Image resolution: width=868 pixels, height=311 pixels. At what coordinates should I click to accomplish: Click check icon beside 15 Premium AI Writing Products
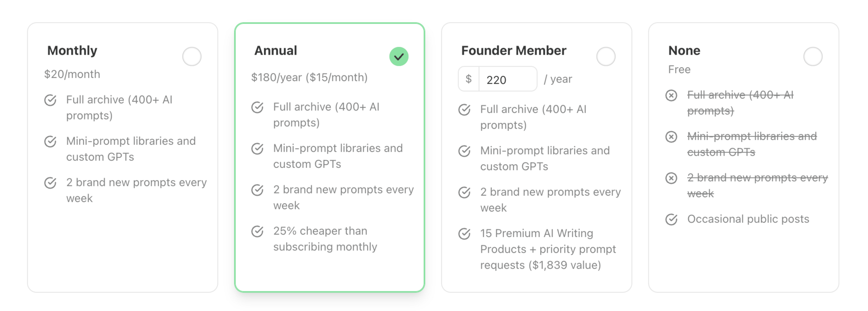[465, 233]
